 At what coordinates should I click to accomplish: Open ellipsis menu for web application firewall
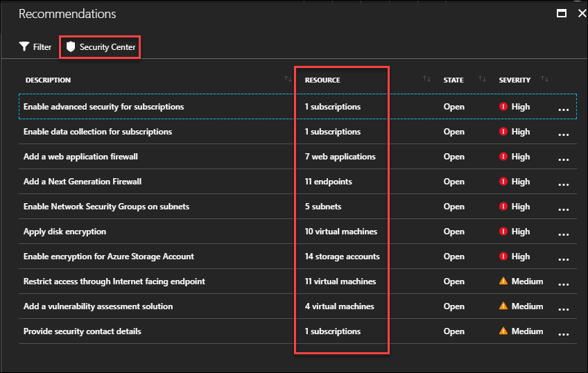coord(563,159)
